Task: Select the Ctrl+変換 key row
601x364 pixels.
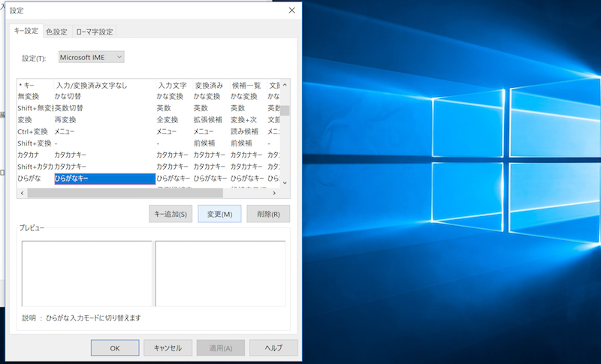Action: (x=33, y=131)
